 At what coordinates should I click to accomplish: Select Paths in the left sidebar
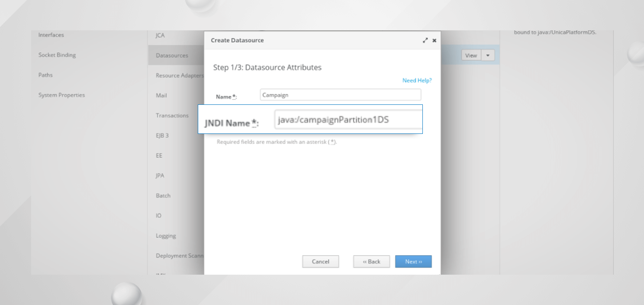(x=45, y=75)
